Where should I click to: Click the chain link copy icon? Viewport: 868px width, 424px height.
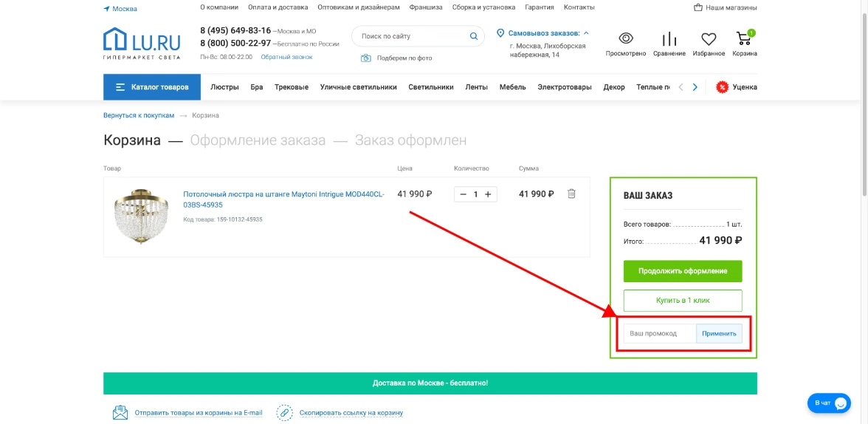coord(284,413)
